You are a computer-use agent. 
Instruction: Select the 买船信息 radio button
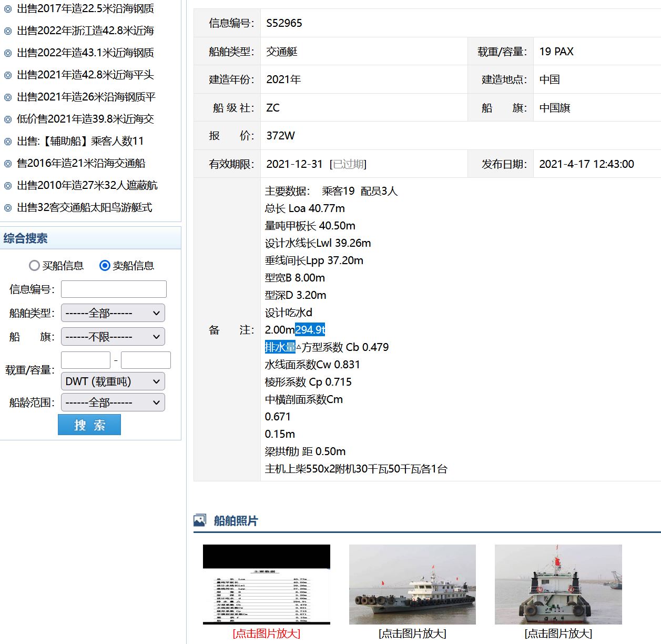coord(34,266)
